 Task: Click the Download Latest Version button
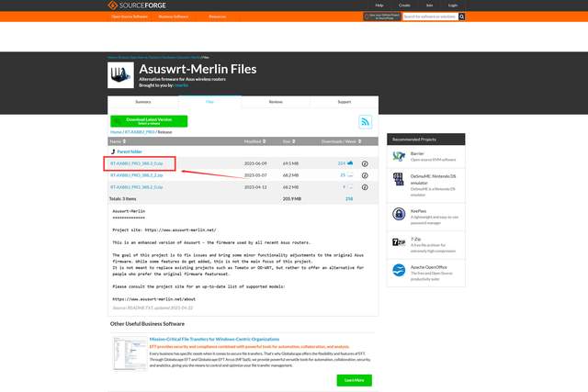click(149, 121)
